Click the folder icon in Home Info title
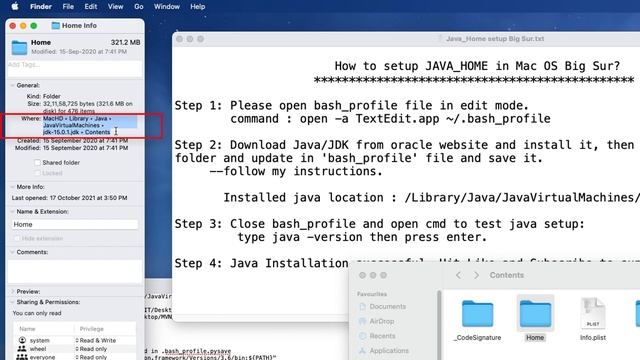The height and width of the screenshot is (360, 640). coord(56,25)
